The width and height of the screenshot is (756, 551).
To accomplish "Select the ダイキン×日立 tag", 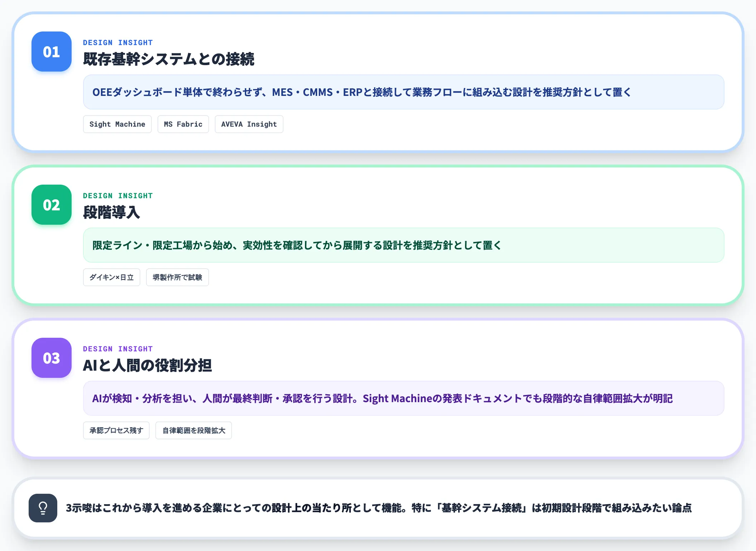I will click(x=112, y=277).
